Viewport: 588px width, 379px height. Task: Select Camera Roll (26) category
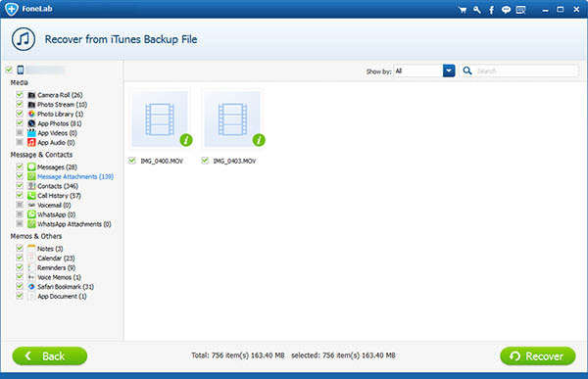point(60,95)
